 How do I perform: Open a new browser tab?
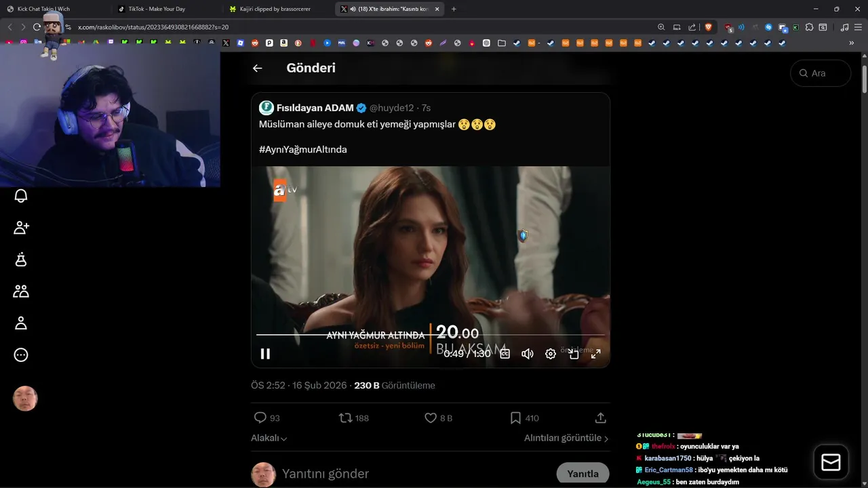coord(454,9)
